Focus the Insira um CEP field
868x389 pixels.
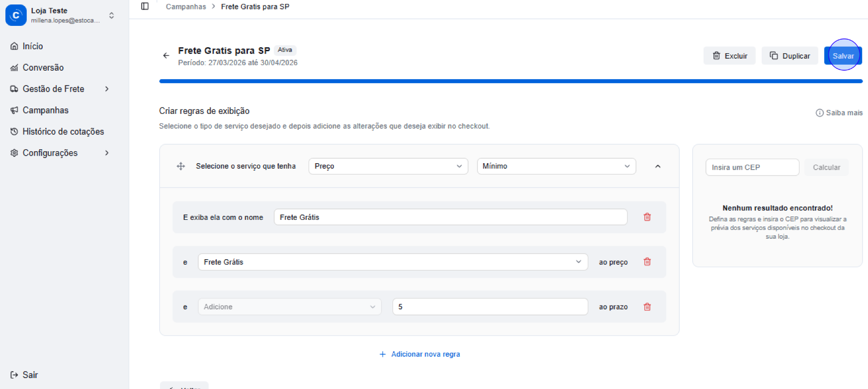[x=752, y=168]
